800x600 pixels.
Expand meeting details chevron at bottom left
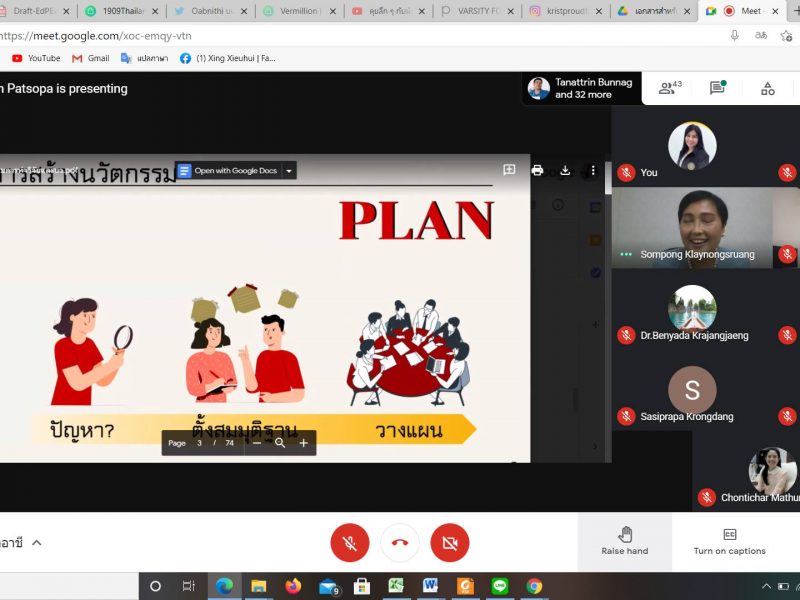tap(37, 543)
